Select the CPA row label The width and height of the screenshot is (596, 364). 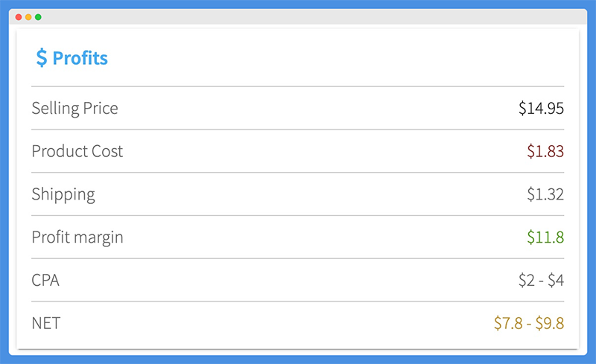coord(45,281)
